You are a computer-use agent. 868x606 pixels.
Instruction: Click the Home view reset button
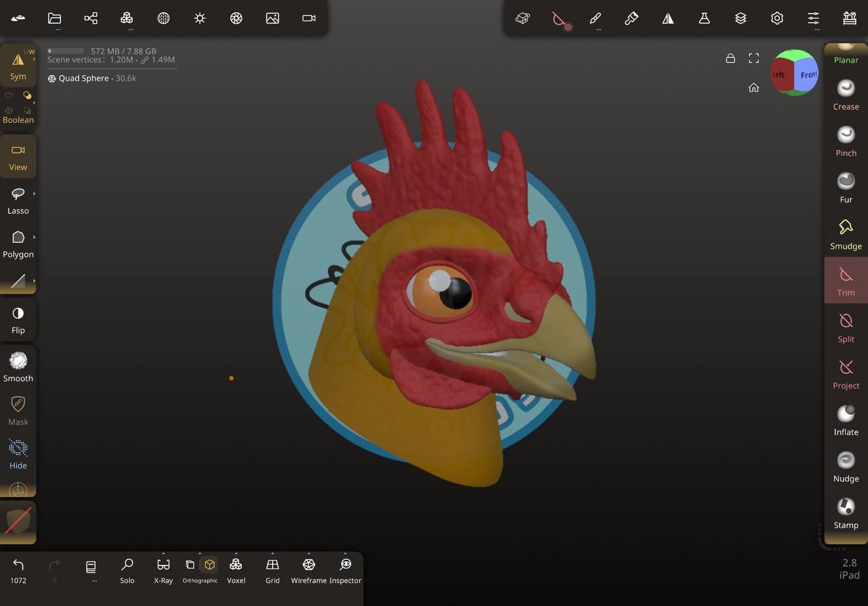tap(753, 87)
